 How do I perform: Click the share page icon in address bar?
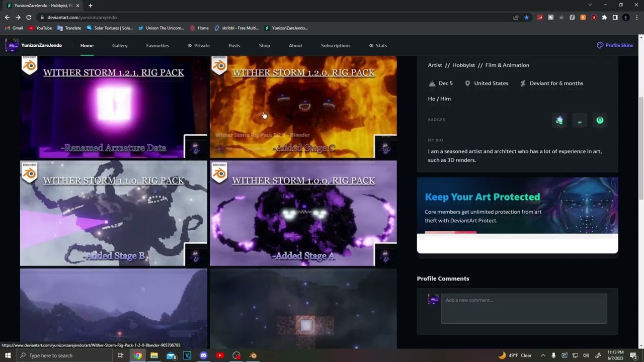coord(516,17)
